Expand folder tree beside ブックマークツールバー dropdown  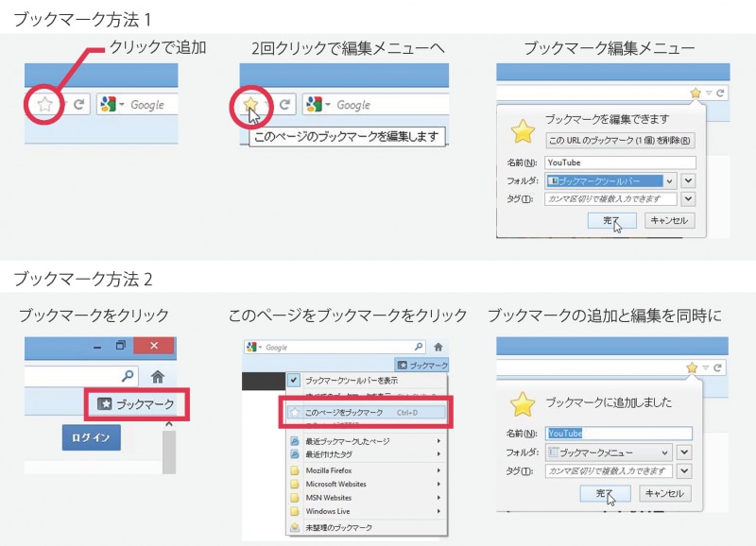click(689, 180)
